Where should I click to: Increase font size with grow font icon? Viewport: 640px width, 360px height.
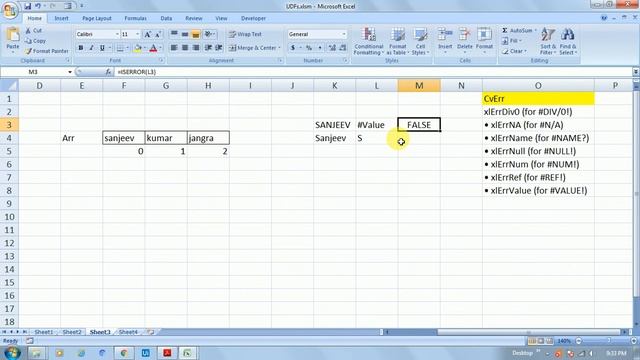[147, 35]
